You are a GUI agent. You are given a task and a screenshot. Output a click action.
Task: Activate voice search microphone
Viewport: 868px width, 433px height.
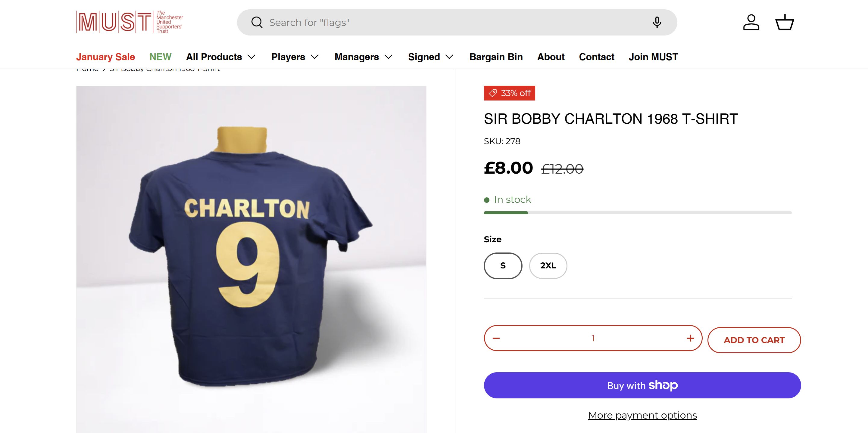tap(656, 22)
